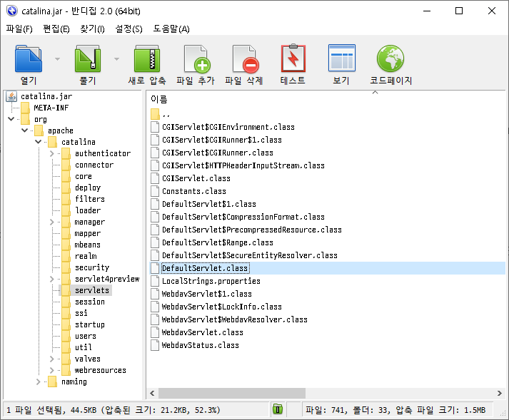Expand the authenticator tree node
The width and height of the screenshot is (509, 420).
(x=51, y=153)
